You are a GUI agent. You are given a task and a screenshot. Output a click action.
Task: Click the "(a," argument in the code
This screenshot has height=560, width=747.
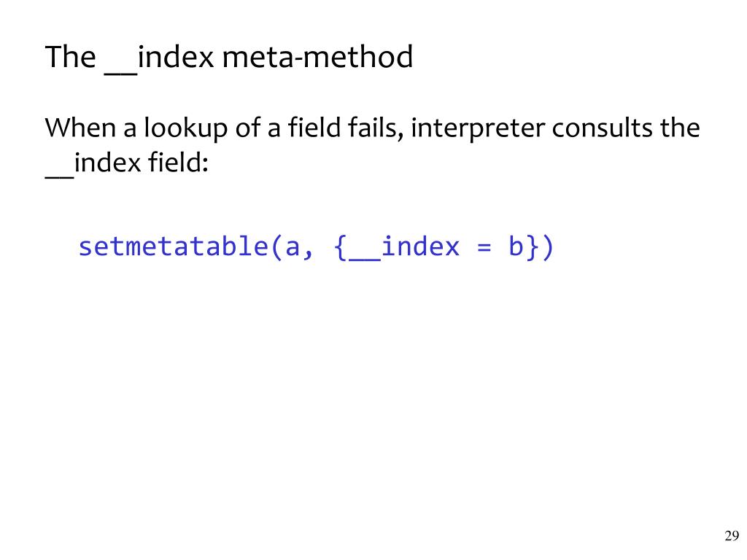292,248
